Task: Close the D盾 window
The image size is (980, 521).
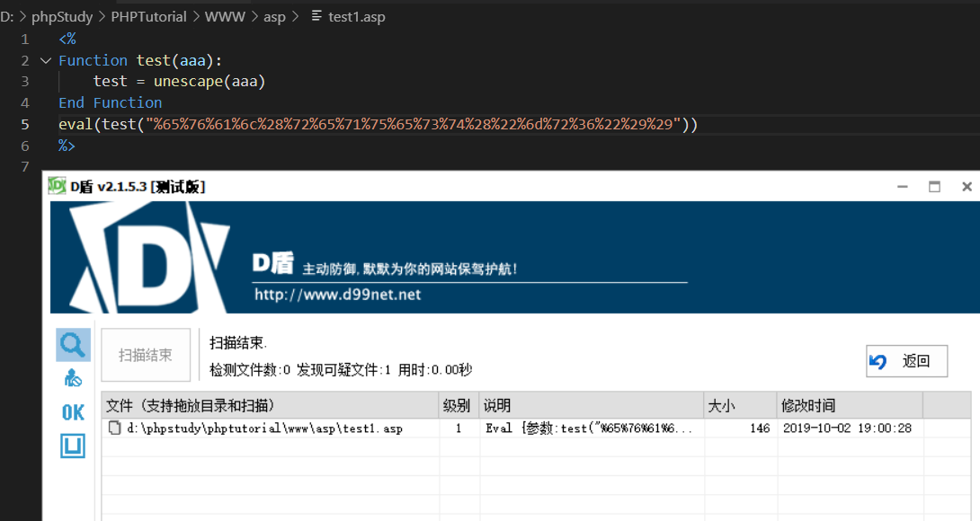Action: pyautogui.click(x=967, y=186)
